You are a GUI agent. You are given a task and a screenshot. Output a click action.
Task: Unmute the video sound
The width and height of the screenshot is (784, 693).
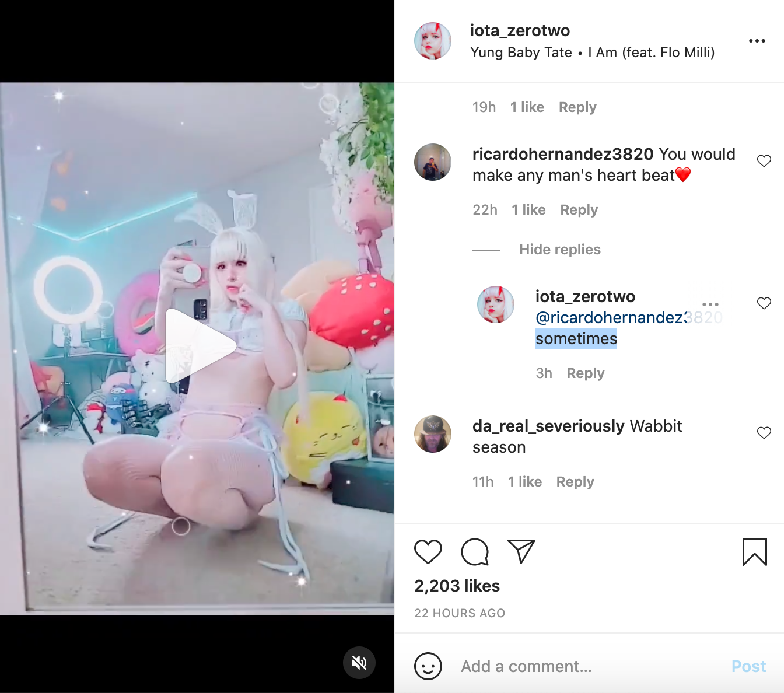pos(359,663)
